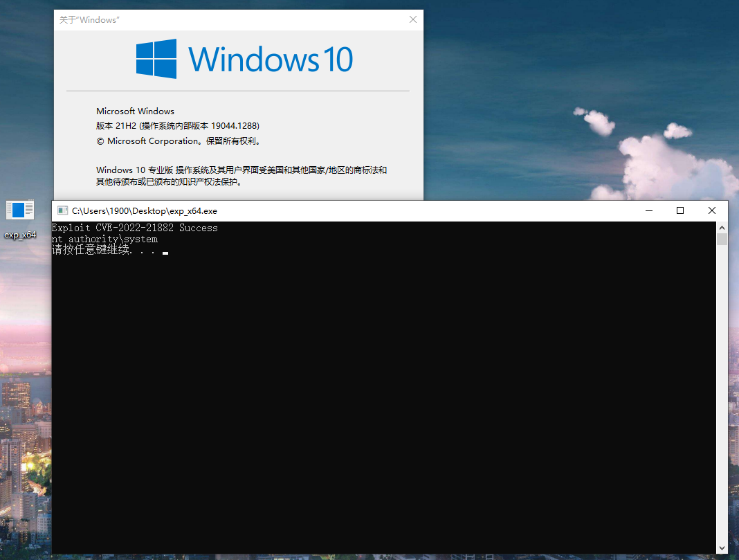The width and height of the screenshot is (739, 560).
Task: Click the console scrollbar up arrow
Action: click(722, 228)
